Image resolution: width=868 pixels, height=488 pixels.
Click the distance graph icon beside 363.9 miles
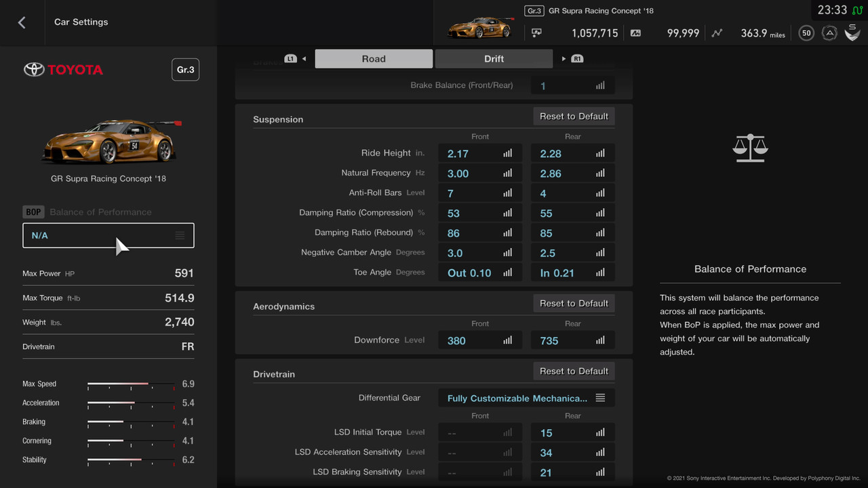pos(717,33)
